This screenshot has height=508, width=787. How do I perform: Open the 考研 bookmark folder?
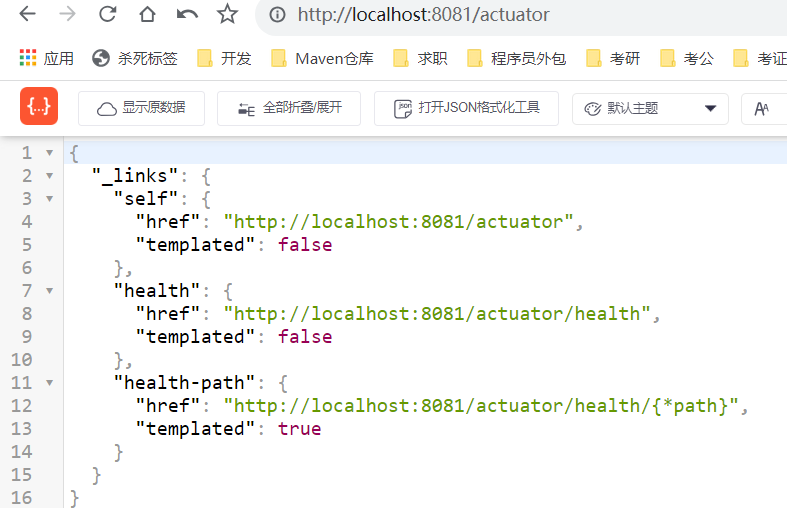point(613,58)
